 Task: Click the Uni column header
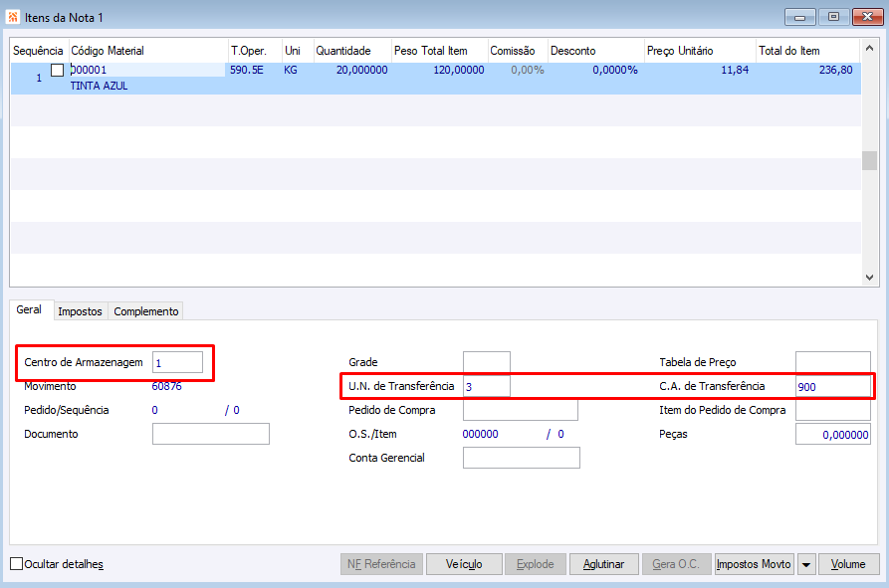point(298,51)
